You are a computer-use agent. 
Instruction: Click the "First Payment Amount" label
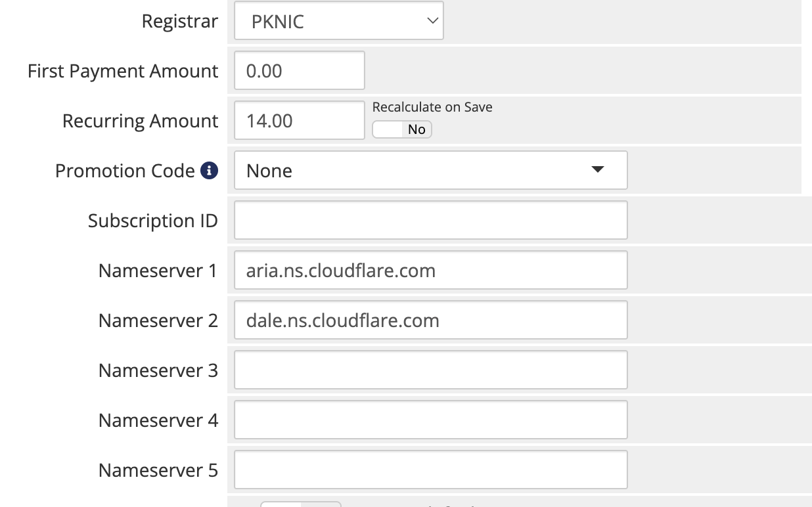click(x=123, y=71)
